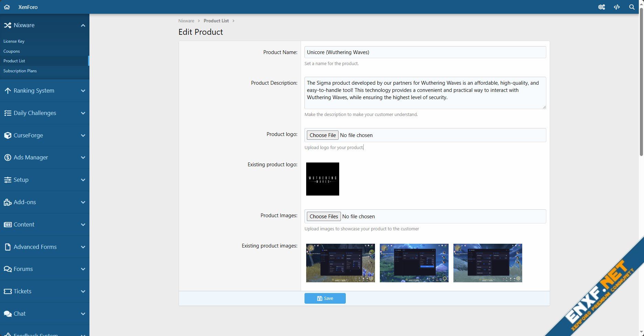Select Product List in sidebar

click(x=14, y=61)
